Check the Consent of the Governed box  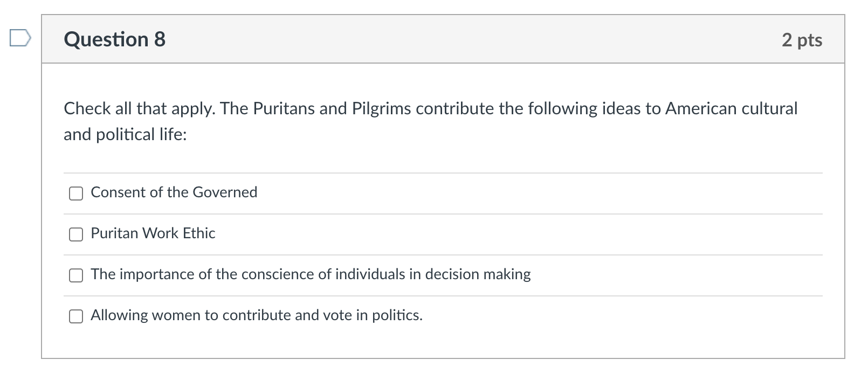point(76,194)
